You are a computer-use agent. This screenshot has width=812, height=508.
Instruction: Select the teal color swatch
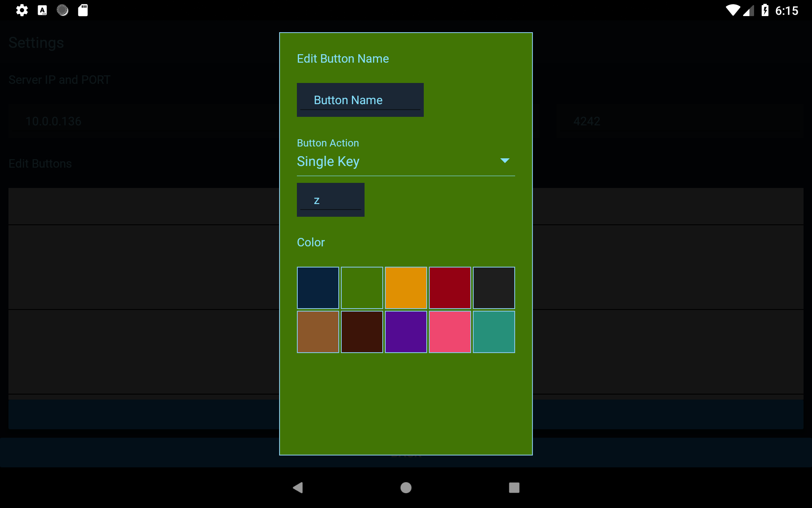(494, 332)
